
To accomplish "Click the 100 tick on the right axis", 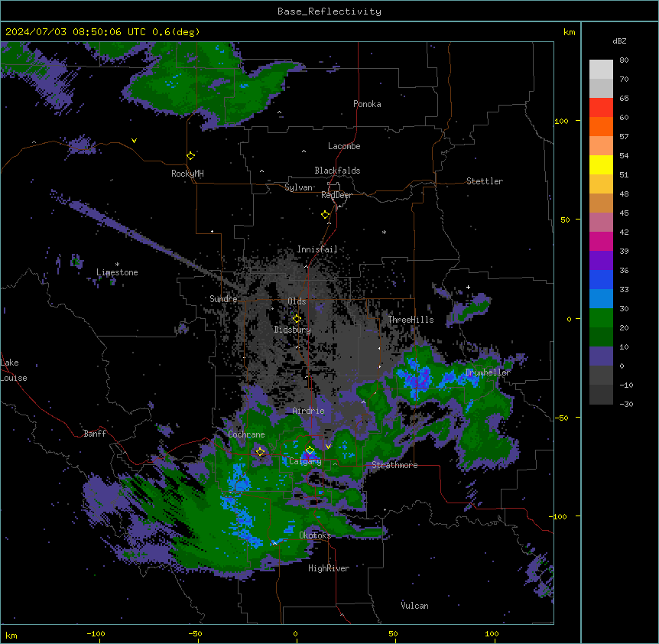I will 561,121.
